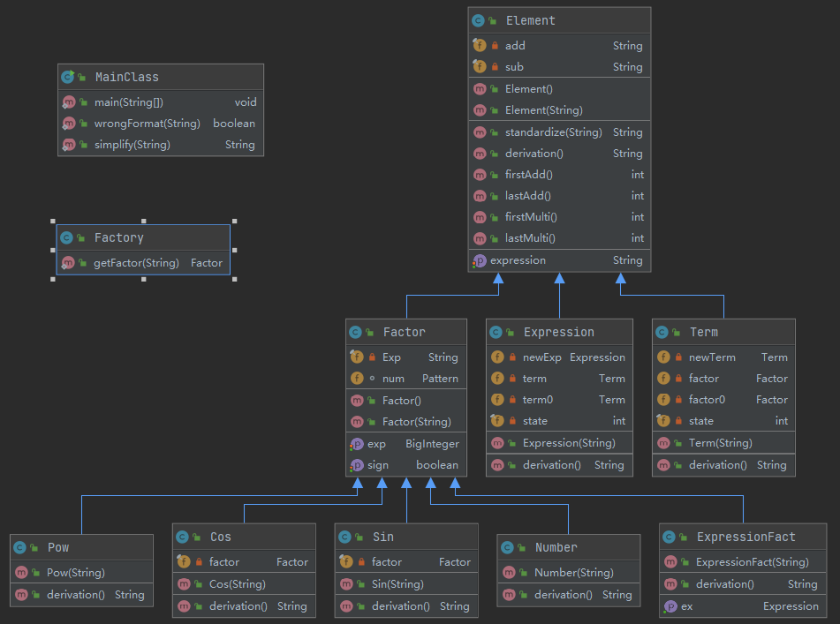
Task: Select the standardize(String) method row
Action: coord(559,132)
